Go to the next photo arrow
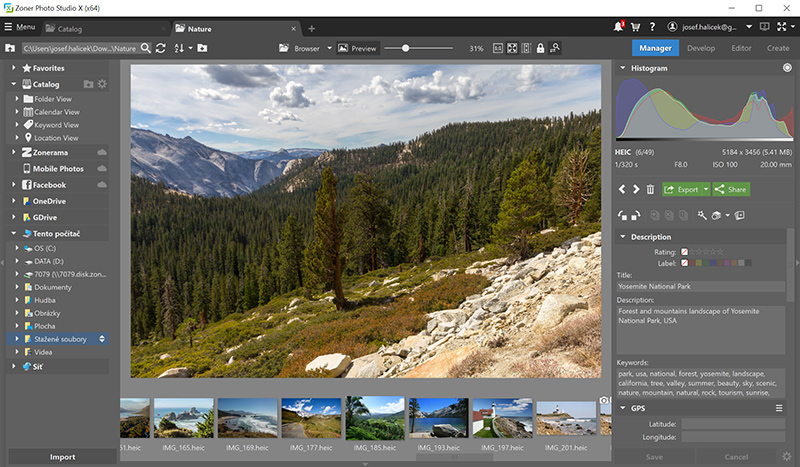800x467 pixels. (x=635, y=189)
